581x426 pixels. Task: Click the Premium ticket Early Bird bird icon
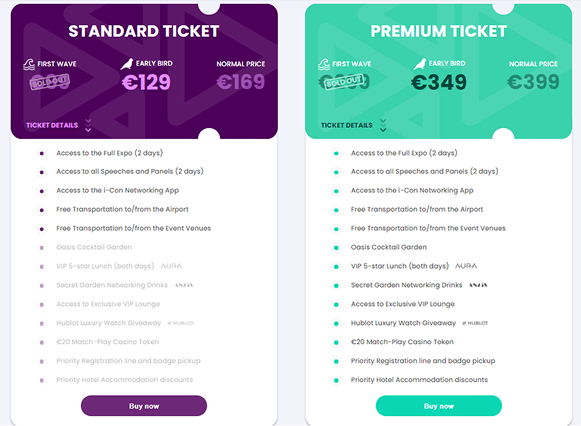click(420, 64)
